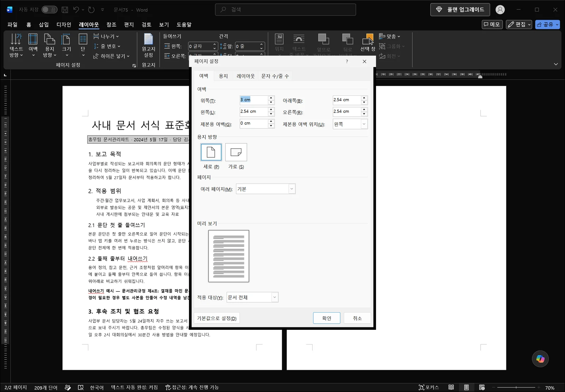Undo the last action
Image resolution: width=565 pixels, height=392 pixels.
[x=76, y=10]
